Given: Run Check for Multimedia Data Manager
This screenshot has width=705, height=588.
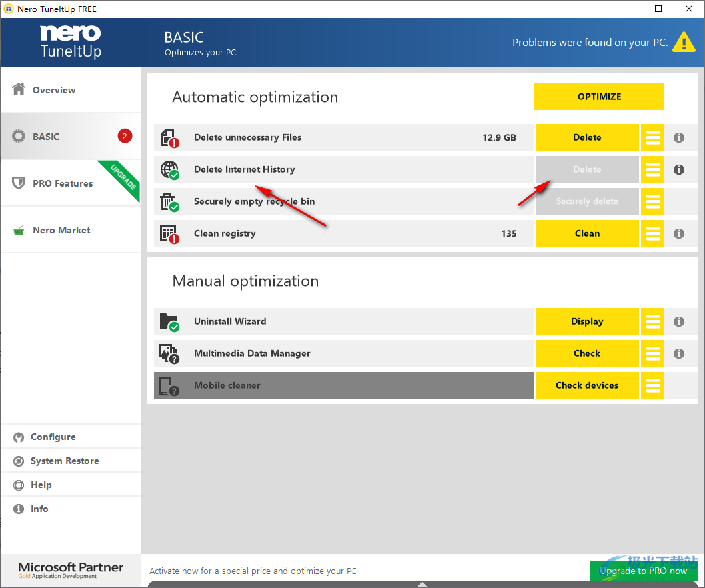Looking at the screenshot, I should point(587,353).
